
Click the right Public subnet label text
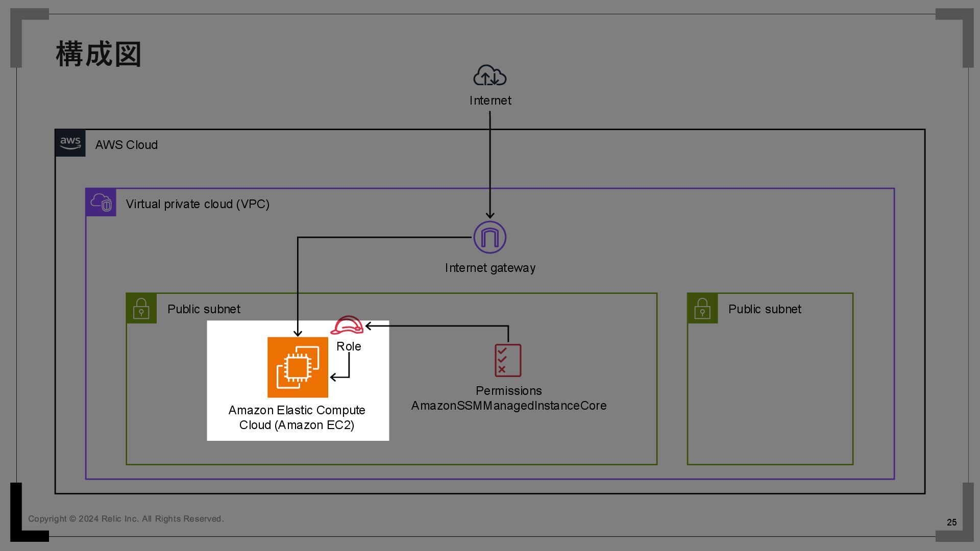(x=764, y=309)
